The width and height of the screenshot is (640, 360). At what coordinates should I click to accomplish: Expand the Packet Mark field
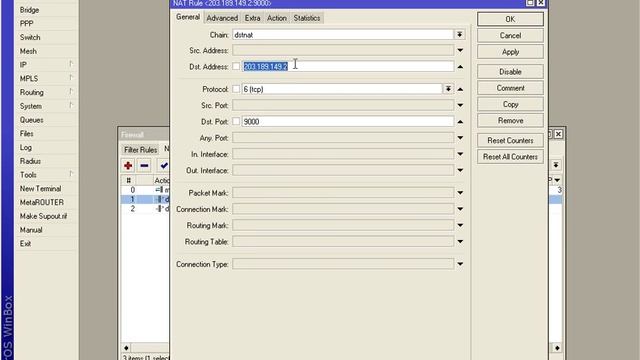point(460,193)
